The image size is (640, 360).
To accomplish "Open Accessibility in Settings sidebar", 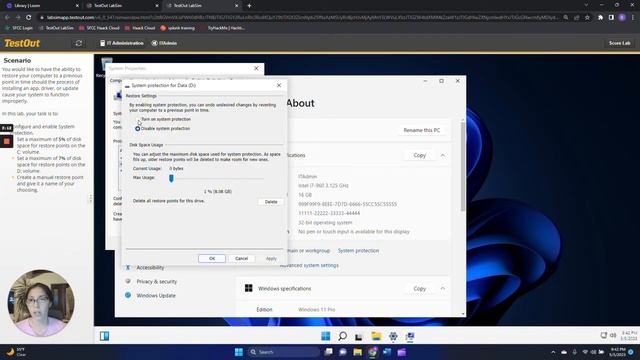I will [150, 268].
